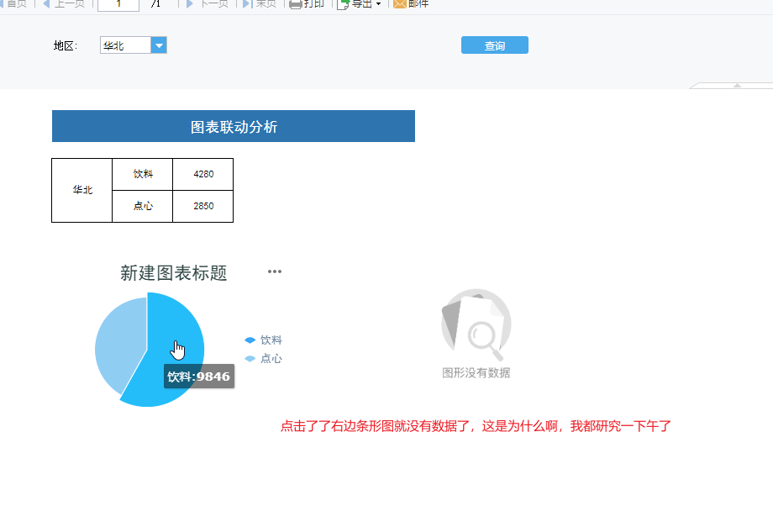
Task: Jump to last page with 末页
Action: [260, 4]
